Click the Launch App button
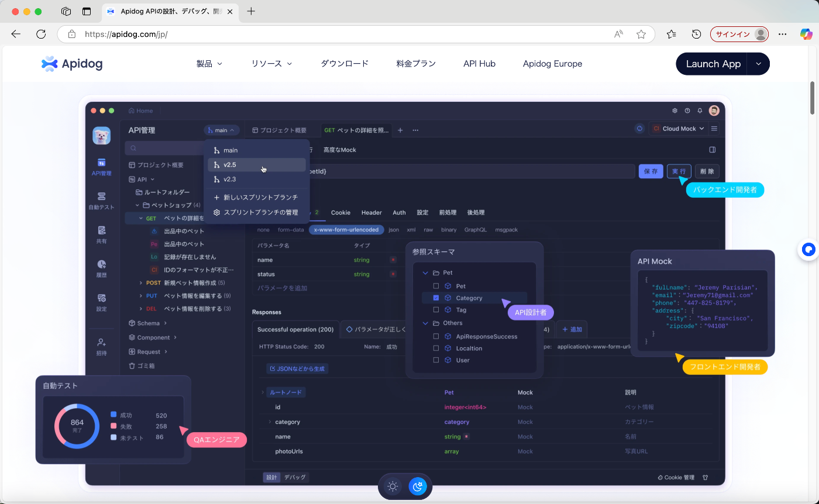Image resolution: width=819 pixels, height=504 pixels. pos(713,64)
